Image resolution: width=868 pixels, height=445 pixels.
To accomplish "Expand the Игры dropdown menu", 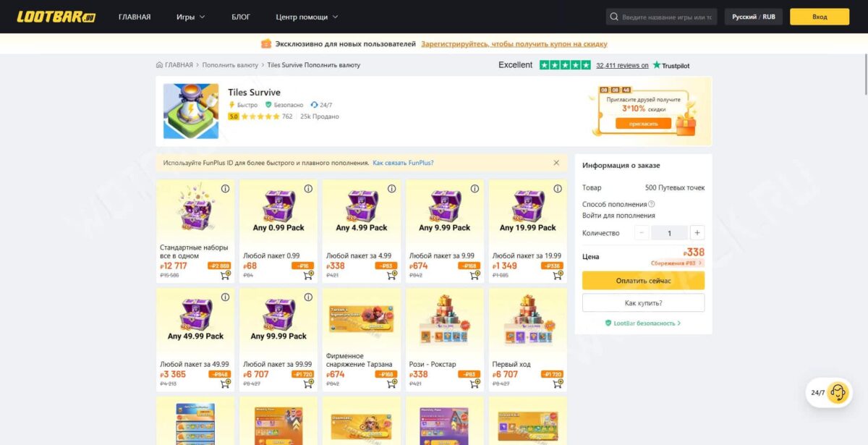I will point(191,17).
